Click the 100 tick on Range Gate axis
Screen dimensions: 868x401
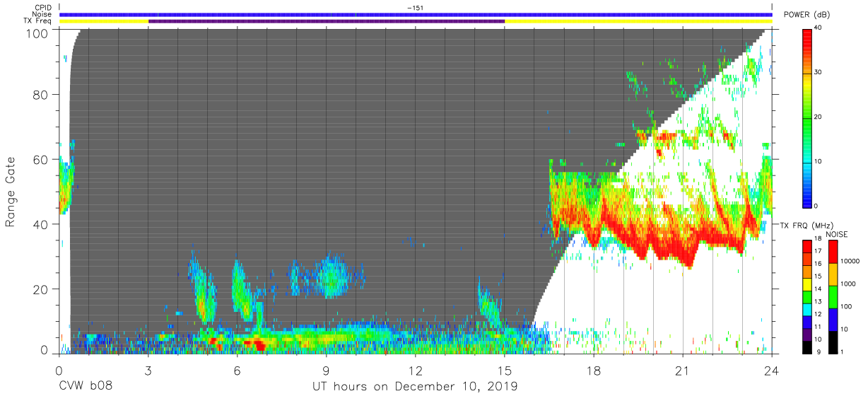click(x=38, y=33)
